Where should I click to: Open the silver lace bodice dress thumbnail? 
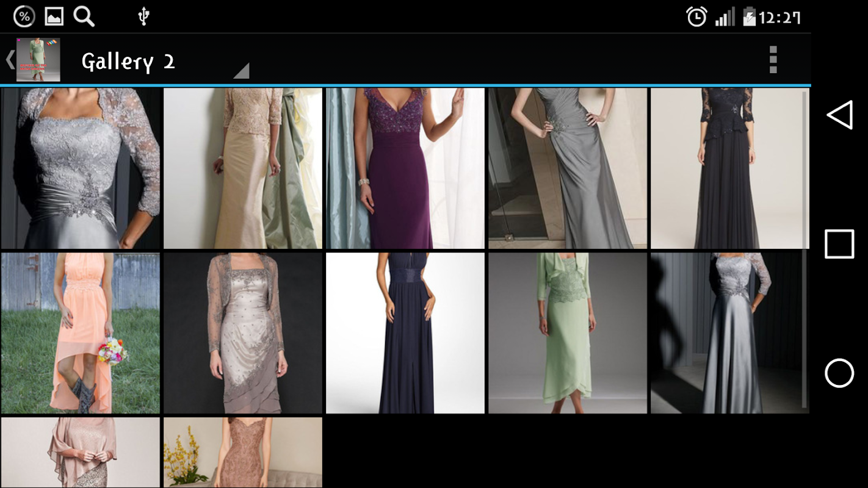click(81, 168)
